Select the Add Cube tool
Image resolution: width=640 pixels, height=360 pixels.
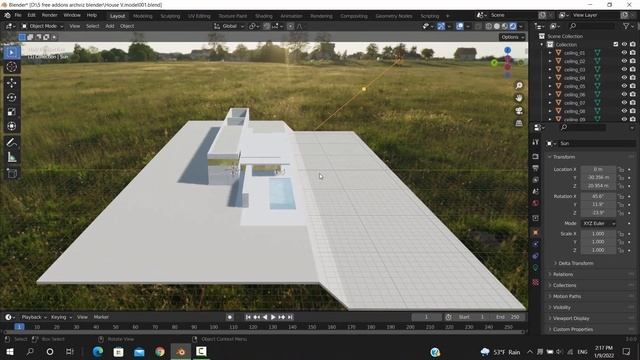click(x=11, y=173)
